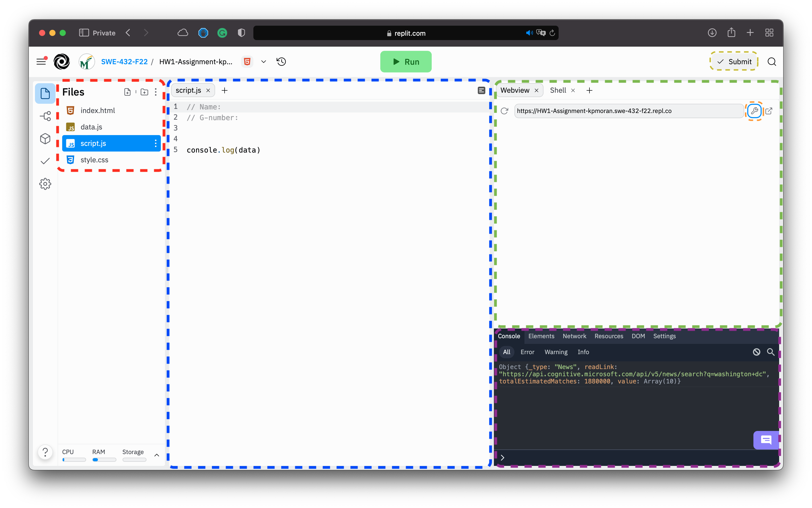The image size is (812, 508).
Task: Open style.css in the file tree
Action: 111,160
